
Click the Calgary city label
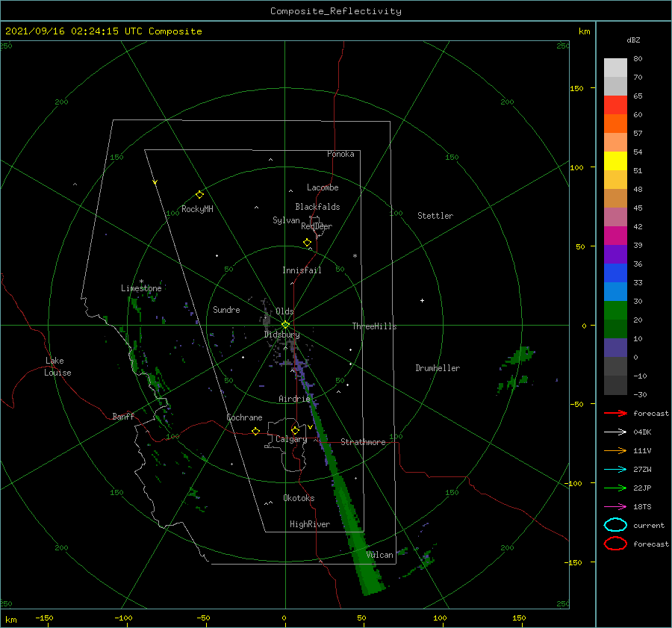click(x=291, y=439)
